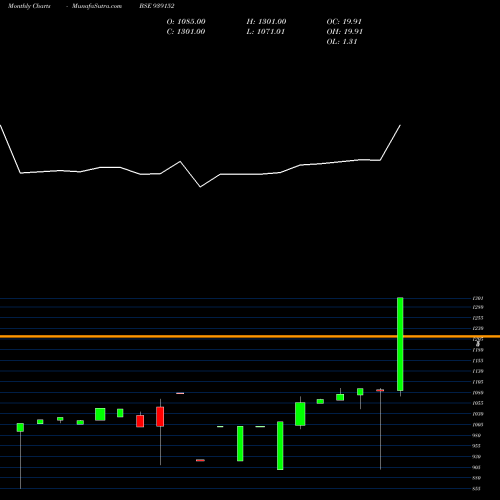The width and height of the screenshot is (500, 500).
Task: Select the open value 'O: 1085.00'
Action: pos(186,22)
